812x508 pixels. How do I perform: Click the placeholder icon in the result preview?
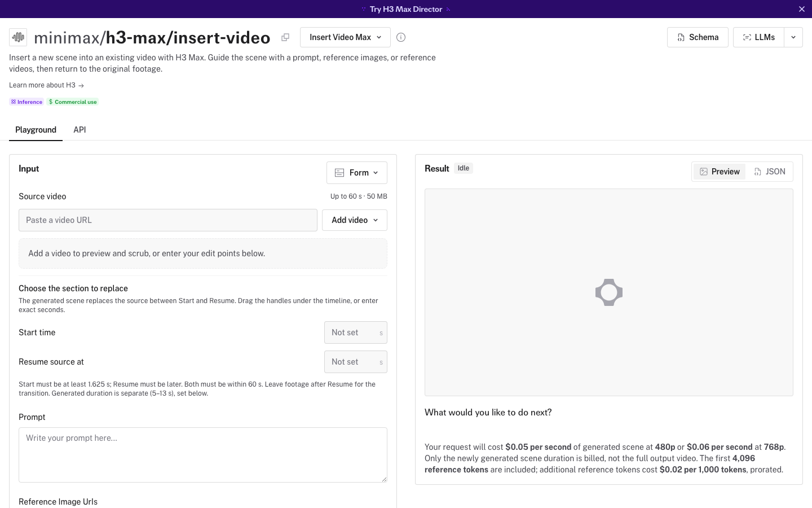pos(609,292)
